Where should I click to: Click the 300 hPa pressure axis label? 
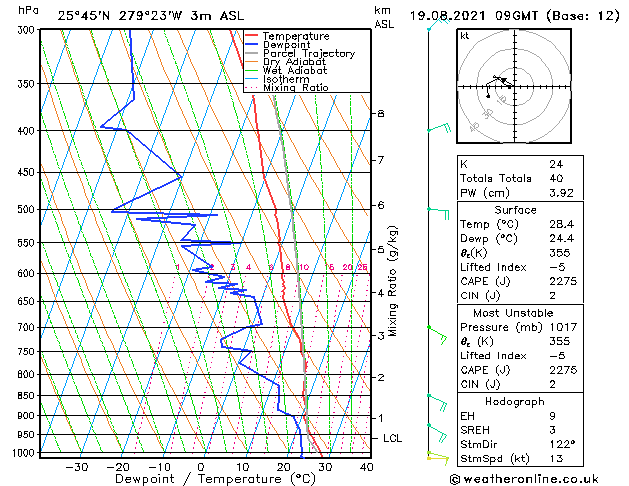[x=28, y=30]
